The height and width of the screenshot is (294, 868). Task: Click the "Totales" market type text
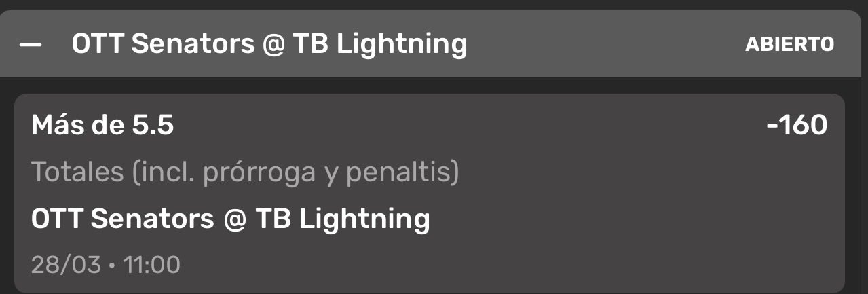coord(77,172)
